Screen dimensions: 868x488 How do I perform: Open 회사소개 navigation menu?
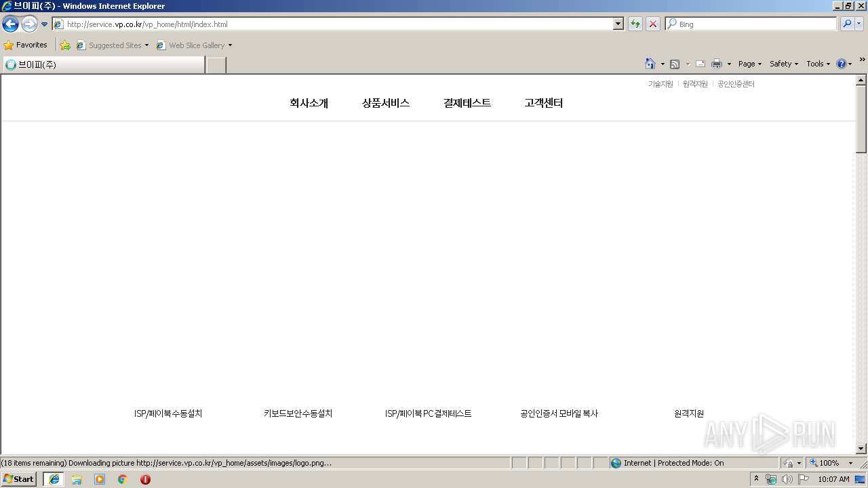click(x=309, y=103)
